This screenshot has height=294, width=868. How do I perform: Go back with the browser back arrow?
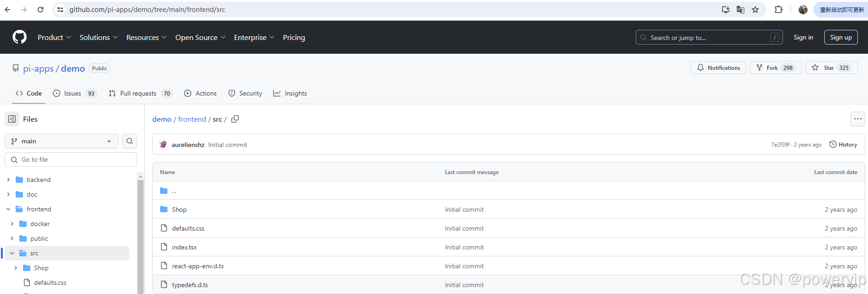click(x=7, y=9)
